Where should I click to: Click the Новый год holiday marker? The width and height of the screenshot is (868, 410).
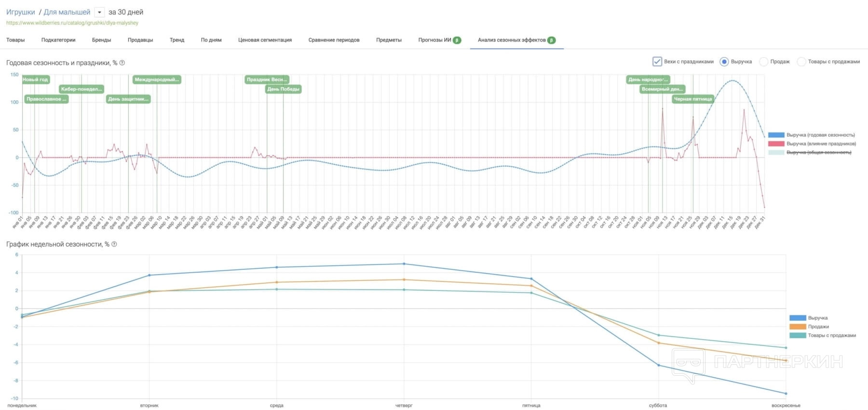35,79
